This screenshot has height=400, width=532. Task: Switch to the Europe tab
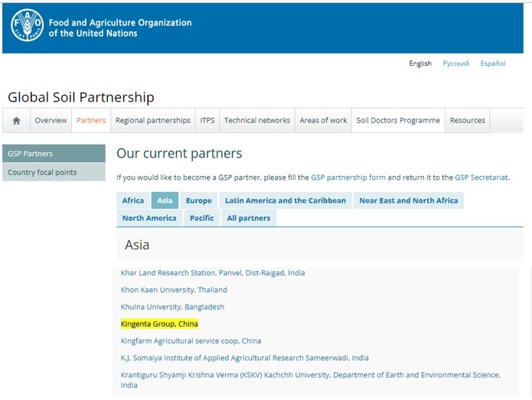[x=198, y=200]
